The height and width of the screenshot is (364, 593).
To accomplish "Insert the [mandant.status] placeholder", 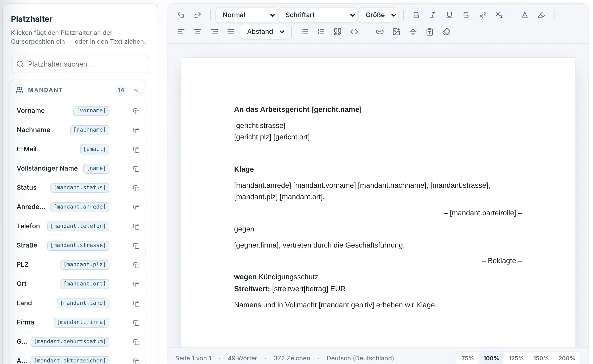I will [80, 188].
